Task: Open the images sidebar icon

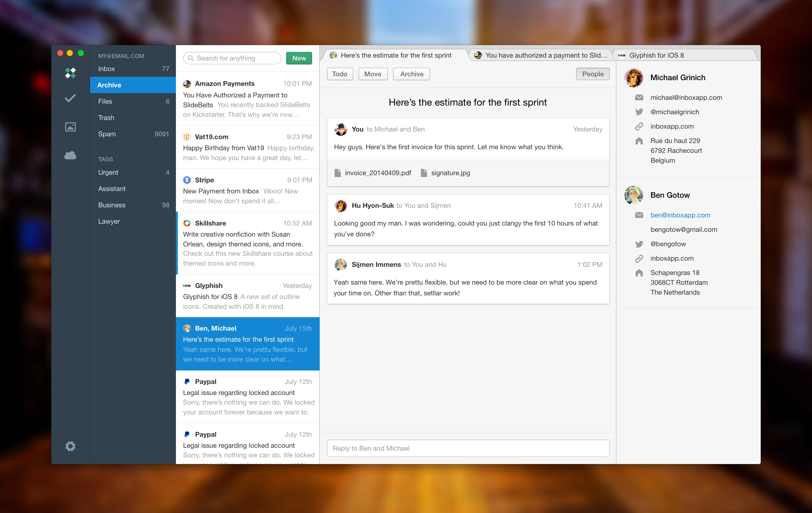Action: pos(70,127)
